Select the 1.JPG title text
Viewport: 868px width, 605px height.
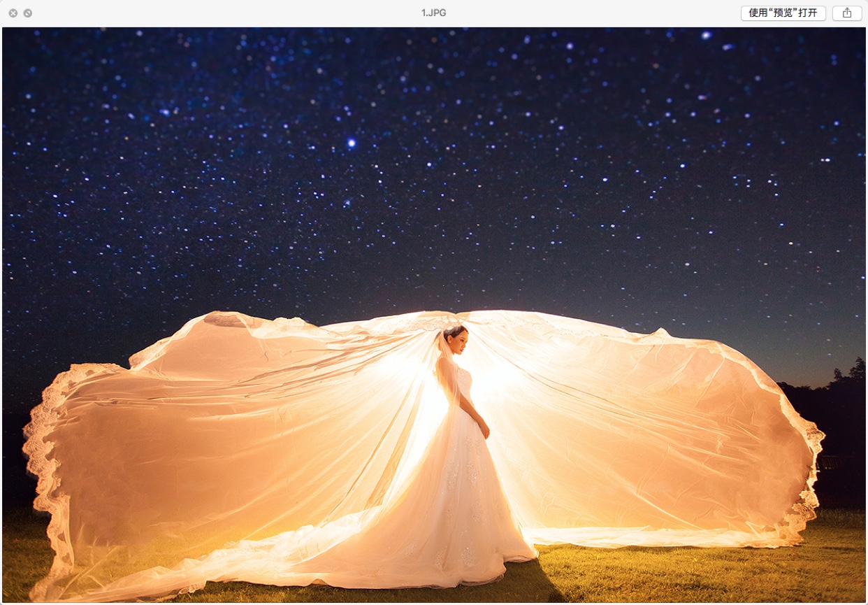tap(433, 13)
